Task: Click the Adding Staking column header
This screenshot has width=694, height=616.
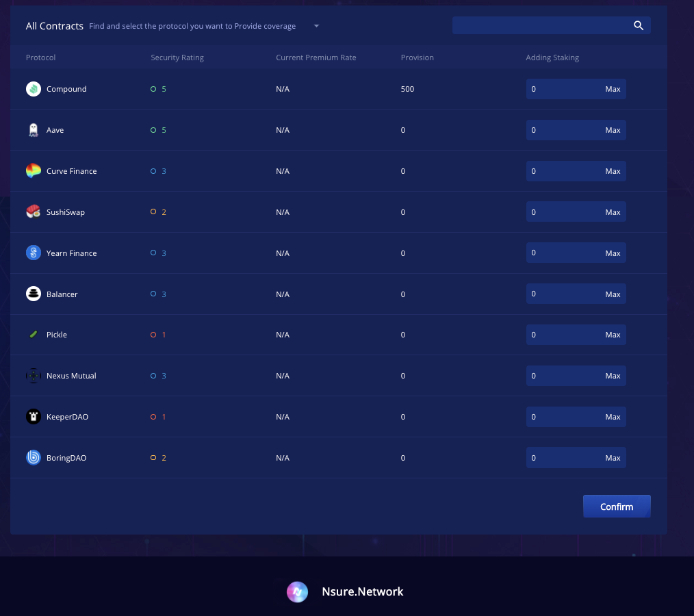Action: (552, 57)
